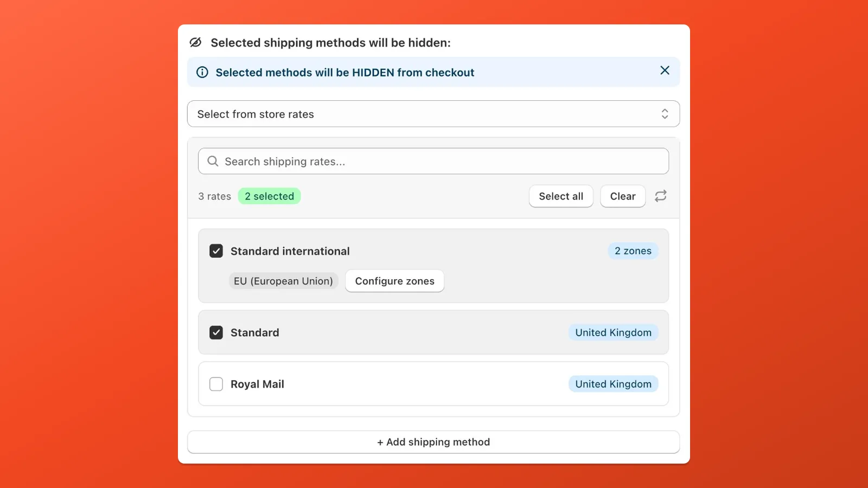Click the refresh rates icon beside Clear
Viewport: 868px width, 488px height.
coord(660,196)
